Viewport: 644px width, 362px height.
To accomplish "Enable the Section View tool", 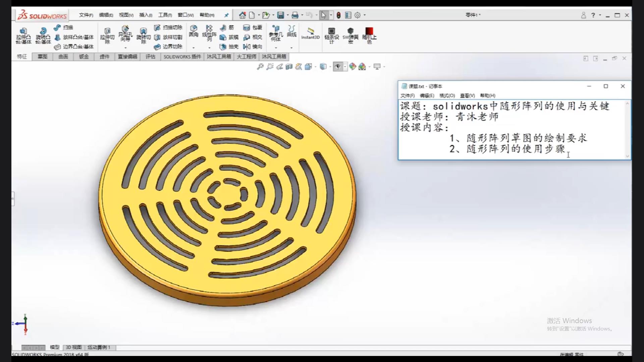I will pyautogui.click(x=289, y=67).
